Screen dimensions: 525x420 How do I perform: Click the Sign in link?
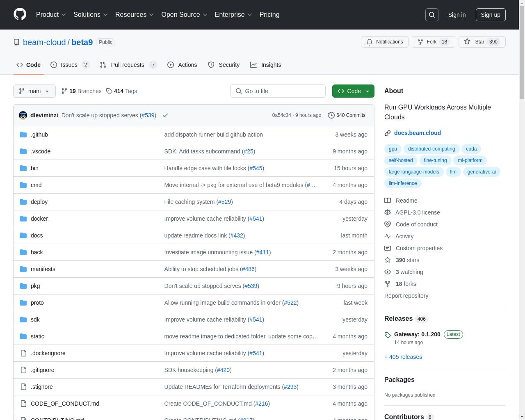point(457,15)
